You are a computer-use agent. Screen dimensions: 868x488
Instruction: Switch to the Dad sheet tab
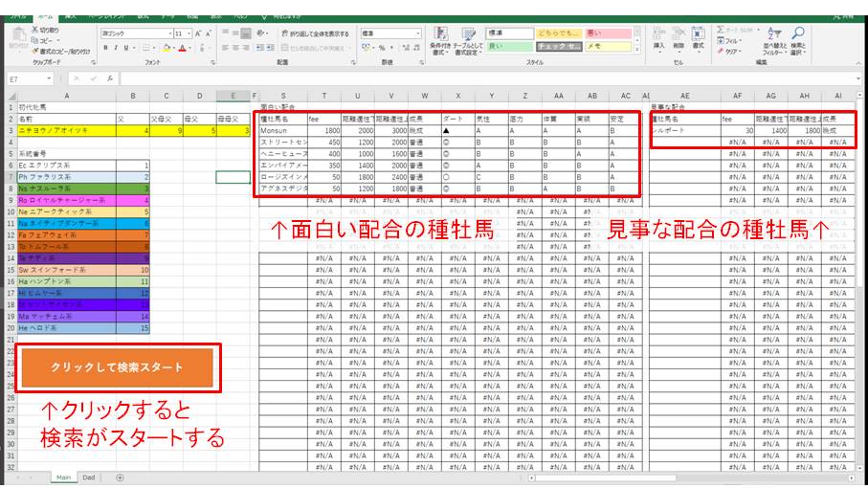(x=89, y=477)
